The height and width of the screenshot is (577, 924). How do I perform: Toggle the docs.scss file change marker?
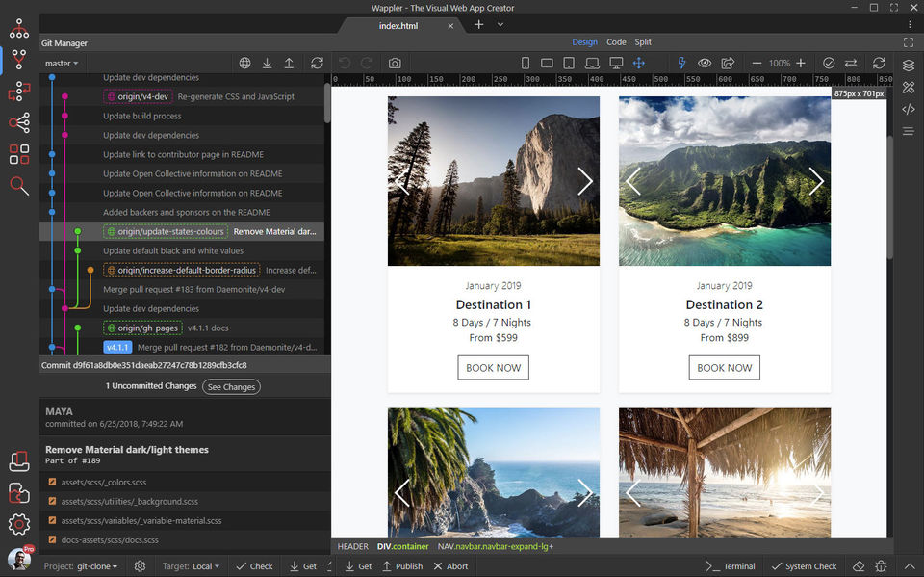click(53, 539)
